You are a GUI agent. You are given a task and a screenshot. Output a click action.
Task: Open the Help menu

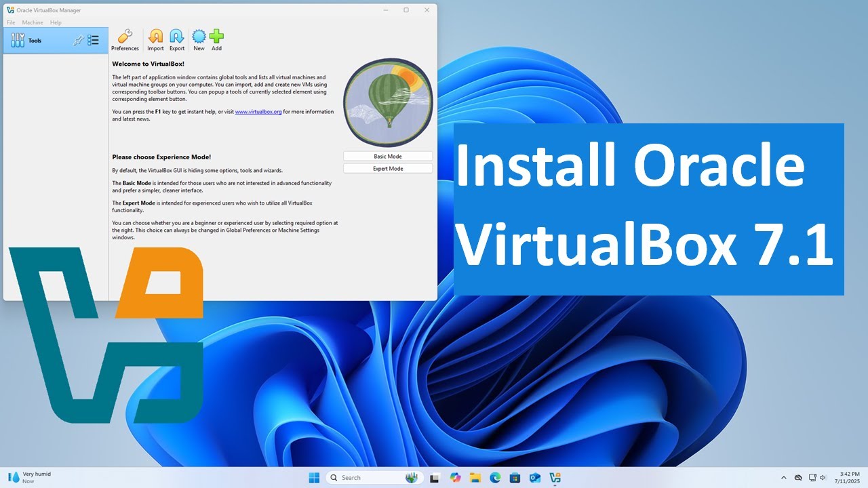56,22
